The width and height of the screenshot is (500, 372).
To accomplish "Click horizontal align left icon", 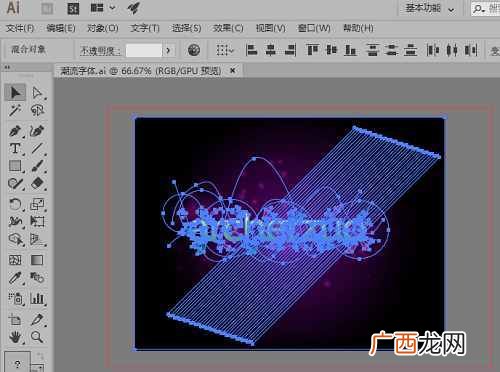I will (252, 50).
